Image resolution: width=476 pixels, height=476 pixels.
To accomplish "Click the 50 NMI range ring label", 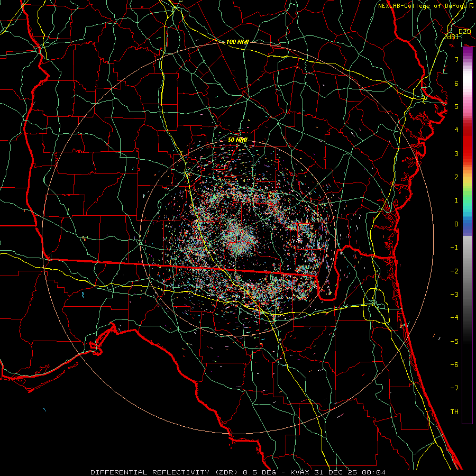I will [x=237, y=140].
